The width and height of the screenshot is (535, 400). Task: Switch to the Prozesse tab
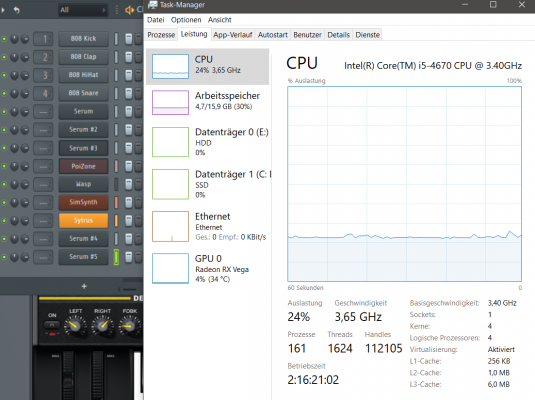coord(161,35)
